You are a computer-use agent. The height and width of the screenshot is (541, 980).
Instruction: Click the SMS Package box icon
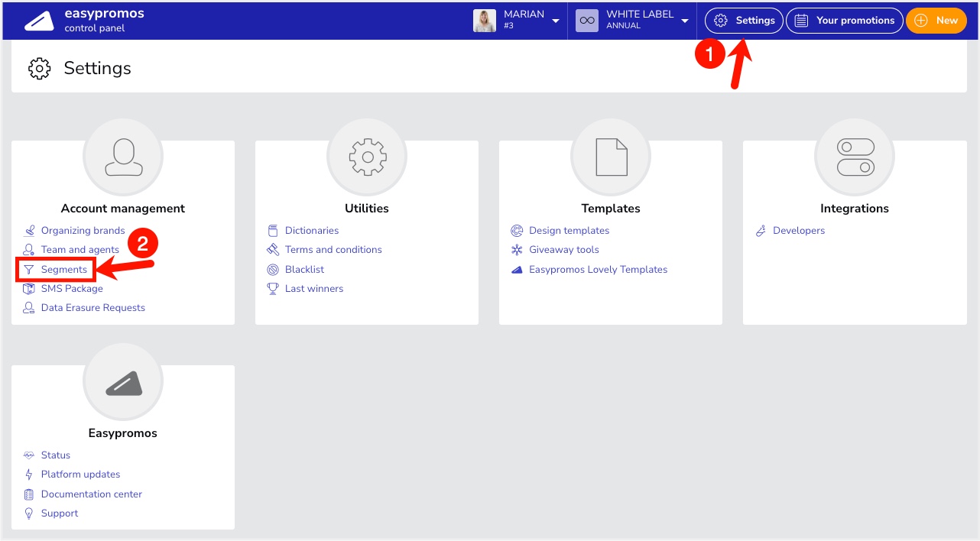29,288
